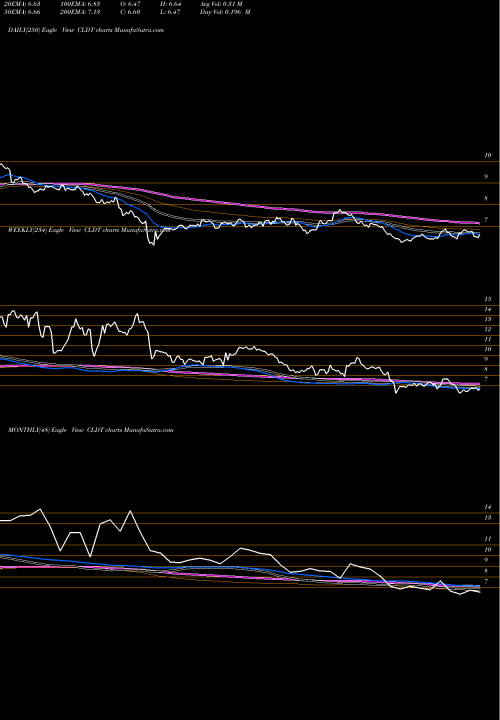Select the close price C: 6.60

click(x=130, y=12)
